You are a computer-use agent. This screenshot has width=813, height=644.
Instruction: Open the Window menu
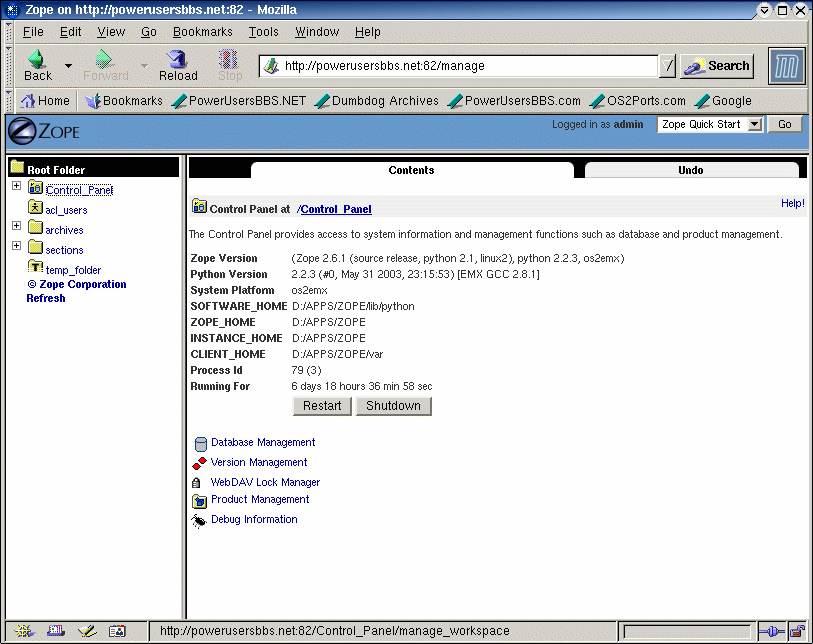coord(317,32)
